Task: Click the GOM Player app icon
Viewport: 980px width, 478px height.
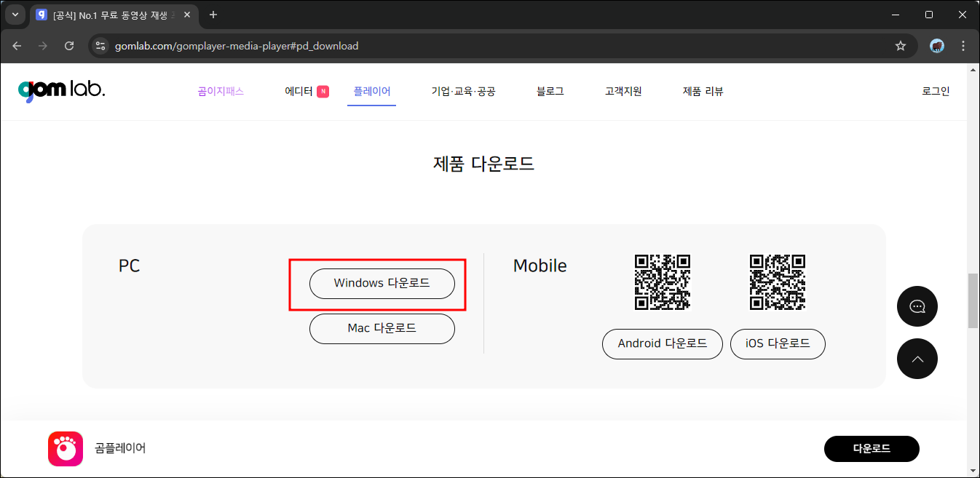Action: click(66, 449)
